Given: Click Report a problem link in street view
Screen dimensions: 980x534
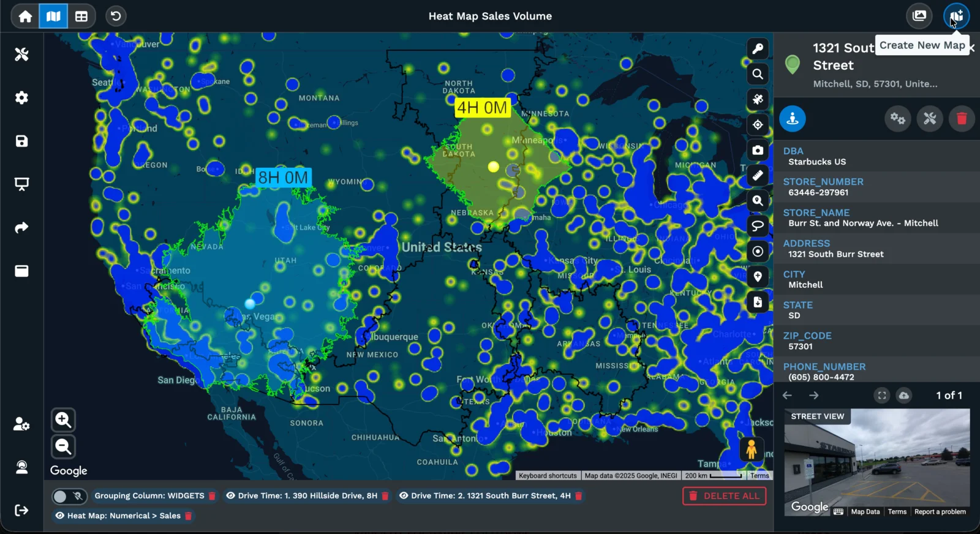Looking at the screenshot, I should (x=940, y=512).
